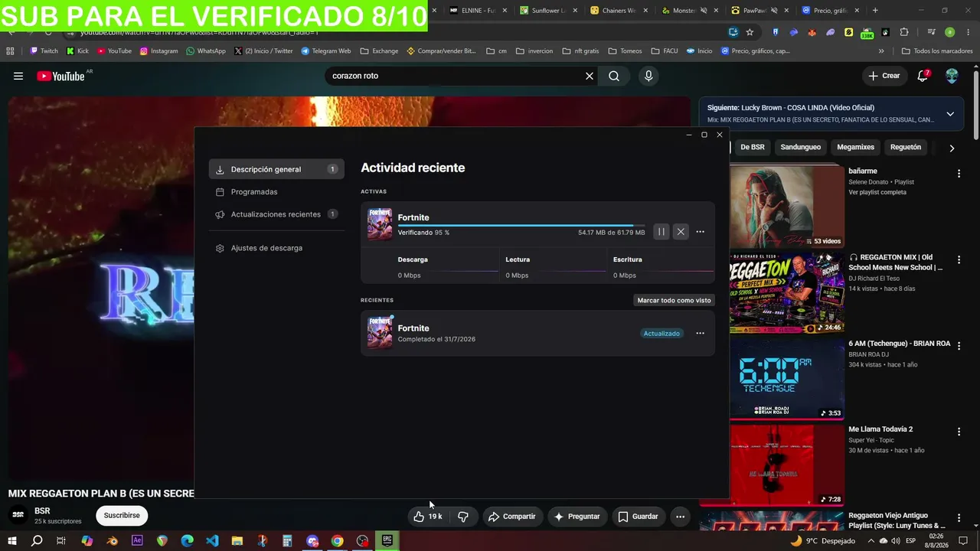
Task: Open options for Me Llama Todavía 2
Action: point(959,432)
